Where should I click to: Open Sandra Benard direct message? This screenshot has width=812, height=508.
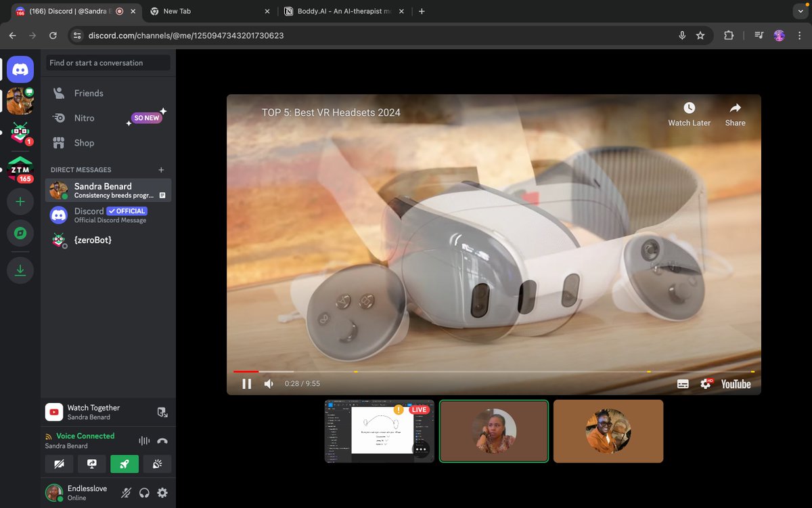(x=108, y=190)
